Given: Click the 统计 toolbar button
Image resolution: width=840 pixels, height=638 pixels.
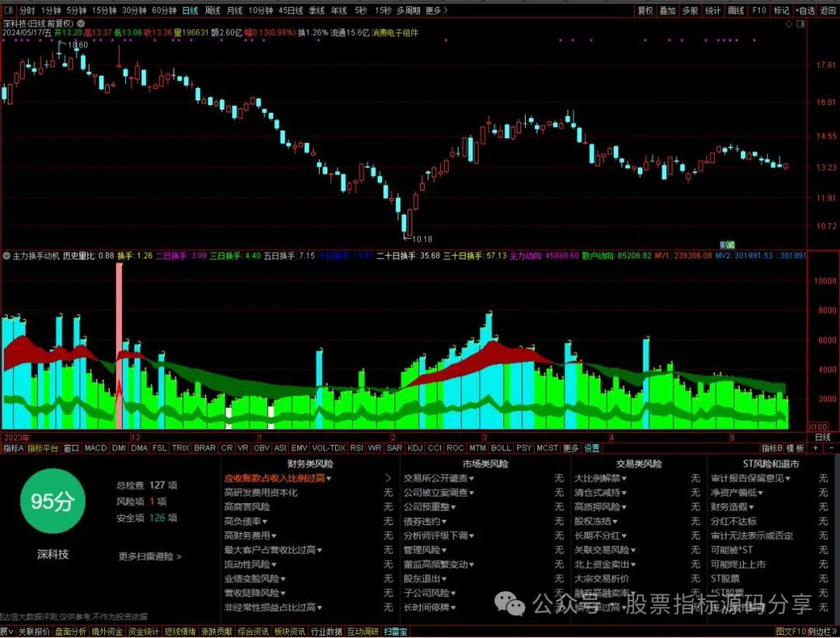Looking at the screenshot, I should coord(713,10).
